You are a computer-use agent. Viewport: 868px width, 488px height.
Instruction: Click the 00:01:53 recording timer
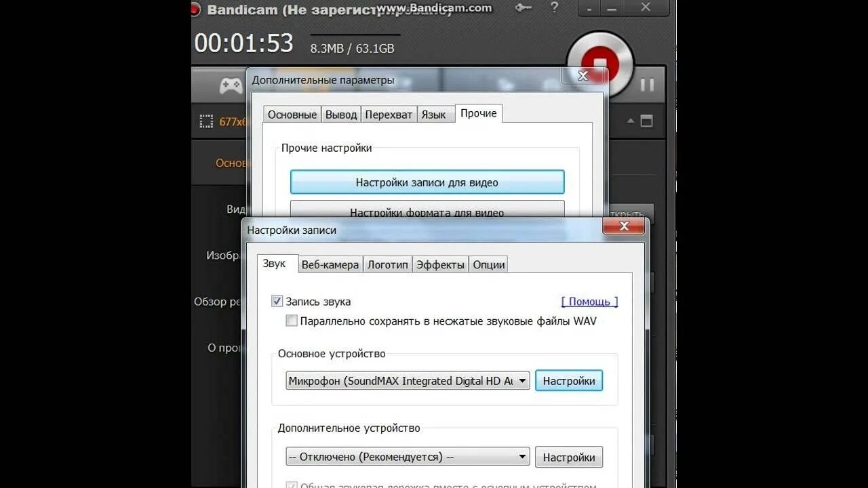pos(244,43)
